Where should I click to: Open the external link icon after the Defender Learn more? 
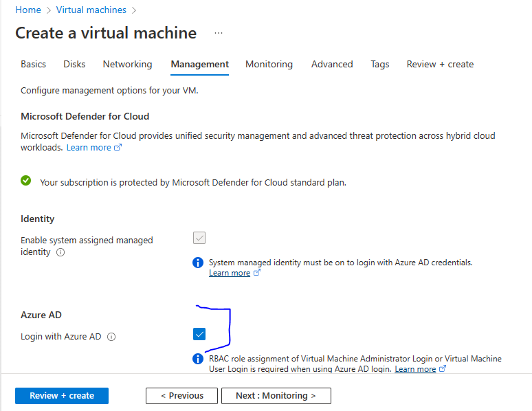[118, 147]
